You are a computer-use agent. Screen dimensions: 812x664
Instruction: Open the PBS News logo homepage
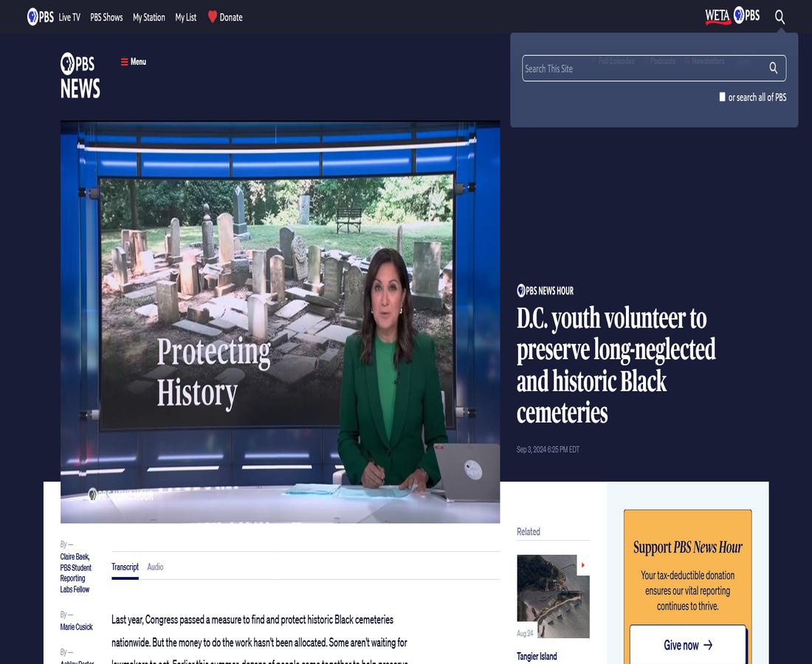[x=80, y=76]
